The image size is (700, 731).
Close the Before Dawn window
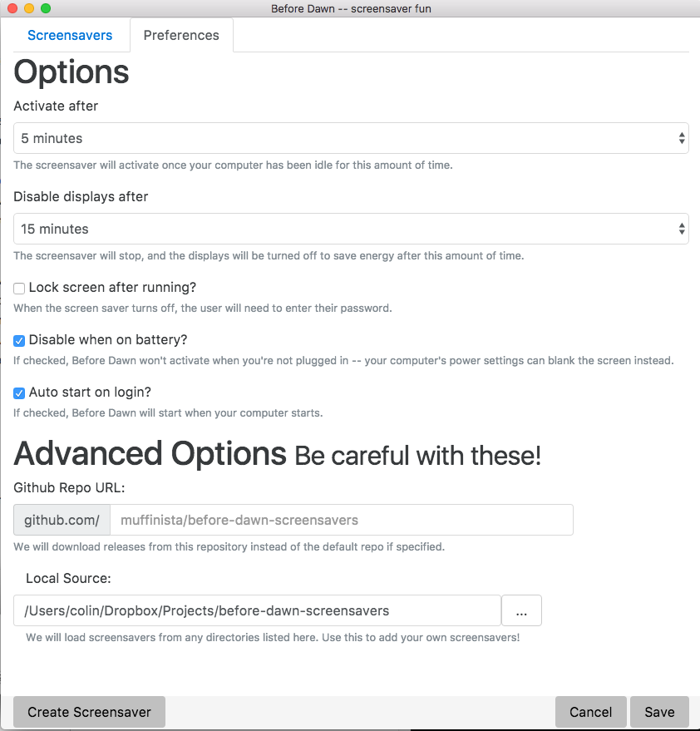click(x=12, y=8)
